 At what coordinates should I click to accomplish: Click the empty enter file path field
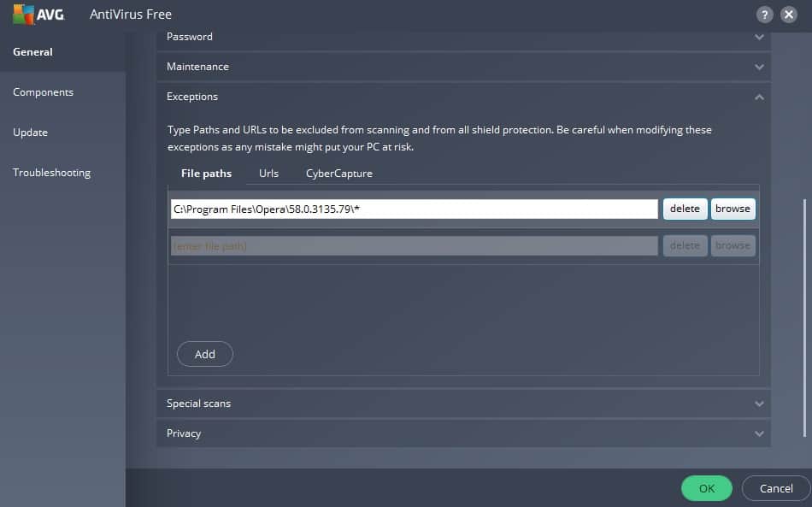[x=415, y=246]
